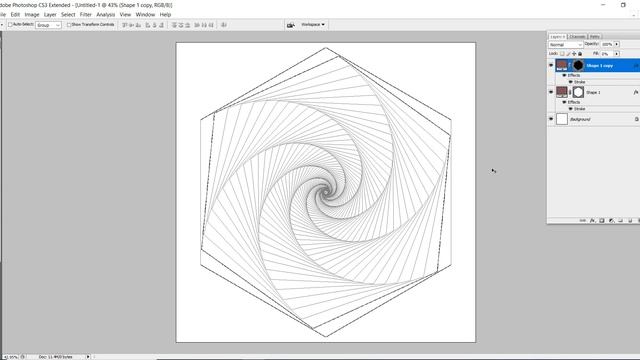Image resolution: width=640 pixels, height=360 pixels.
Task: Toggle lock transparent pixels
Action: tap(562, 54)
